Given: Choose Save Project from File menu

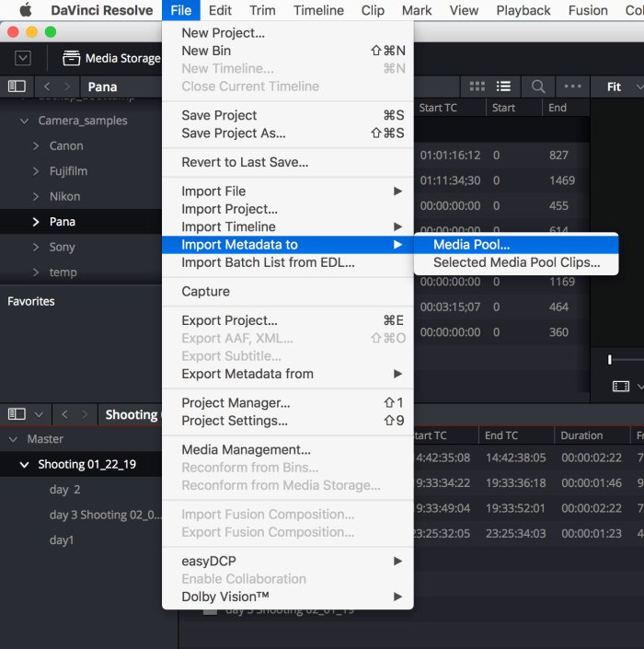Looking at the screenshot, I should (x=288, y=115).
